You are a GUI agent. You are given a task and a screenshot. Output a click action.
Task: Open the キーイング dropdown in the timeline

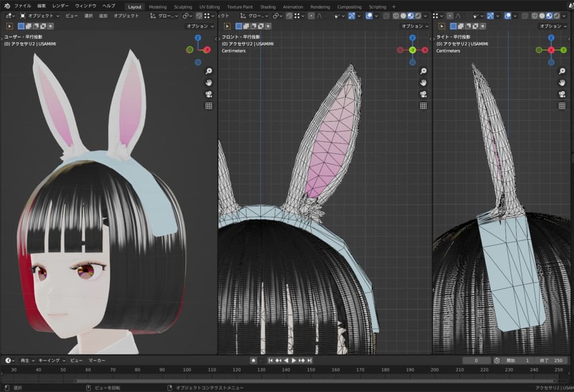[x=52, y=361]
